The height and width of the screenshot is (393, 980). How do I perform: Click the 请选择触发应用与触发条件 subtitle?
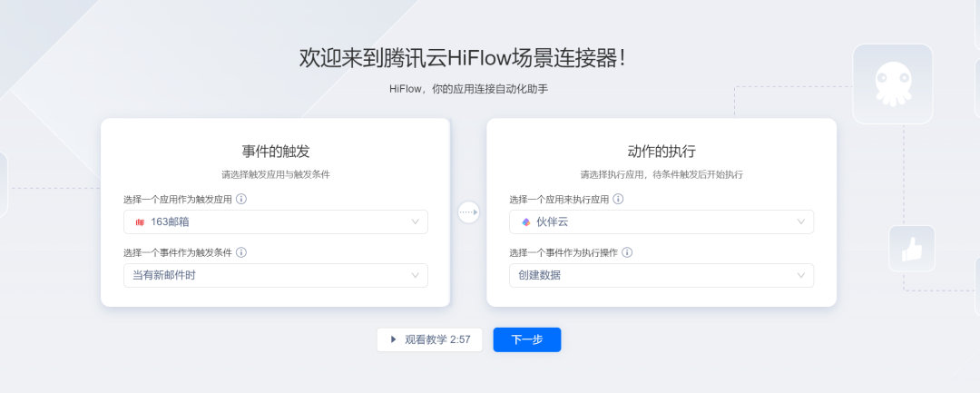(276, 175)
